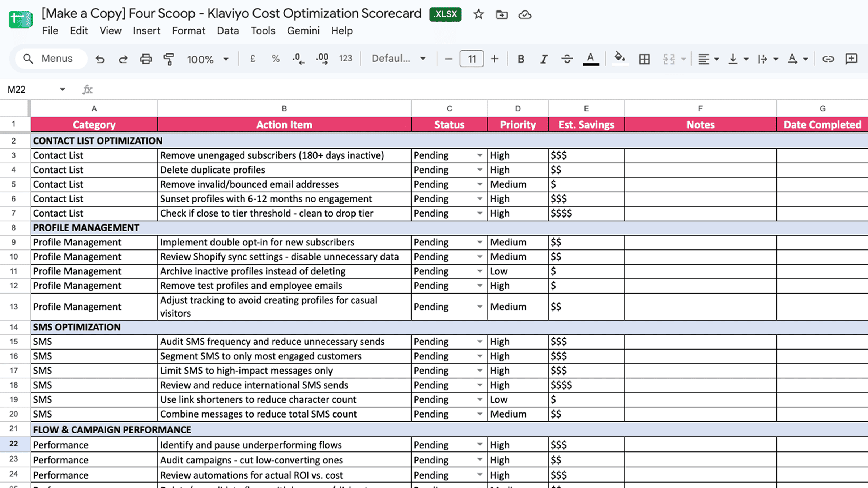Apply percent format icon

[x=276, y=59]
